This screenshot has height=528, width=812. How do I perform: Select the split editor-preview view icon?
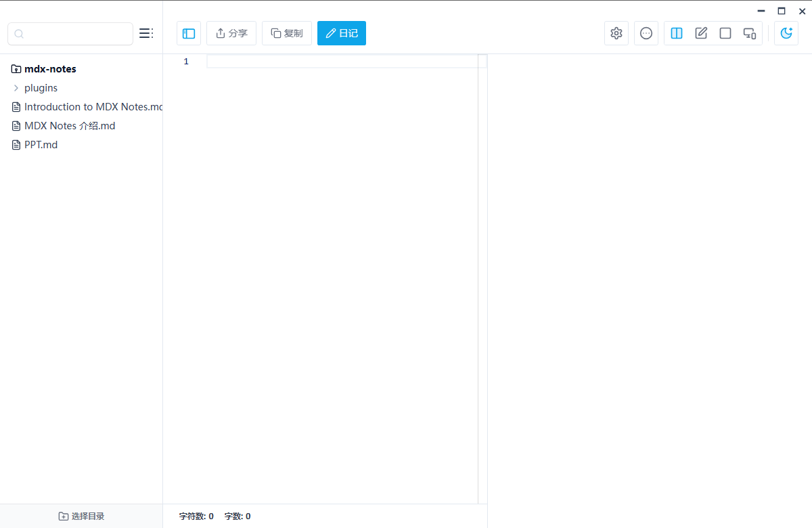677,32
